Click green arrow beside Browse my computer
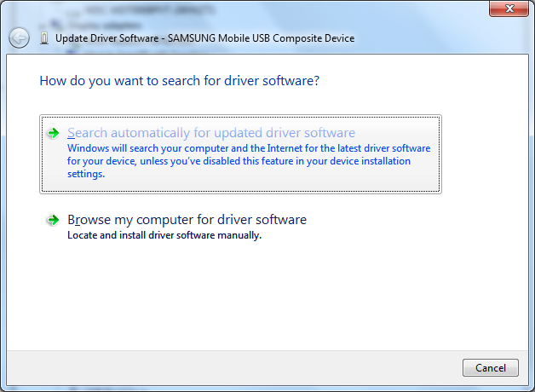 [53, 221]
